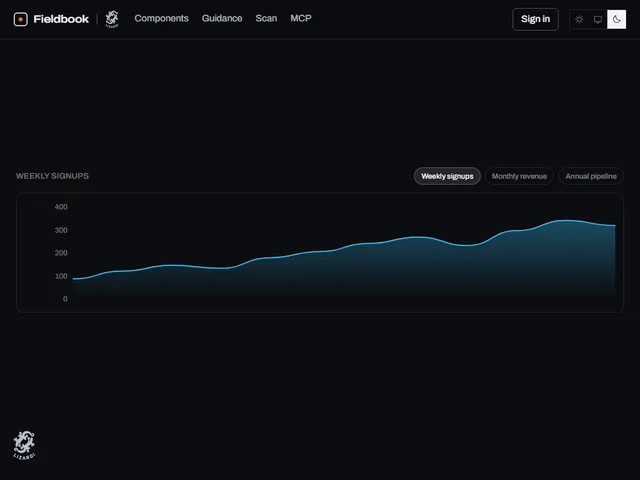Click the 0 y-axis label

[x=65, y=299]
